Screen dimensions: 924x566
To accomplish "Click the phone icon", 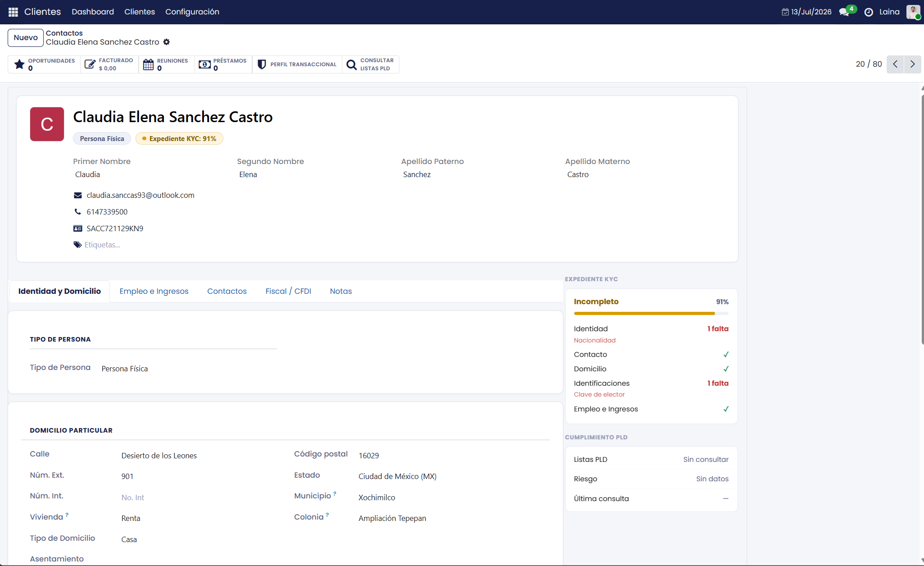I will pyautogui.click(x=78, y=212).
